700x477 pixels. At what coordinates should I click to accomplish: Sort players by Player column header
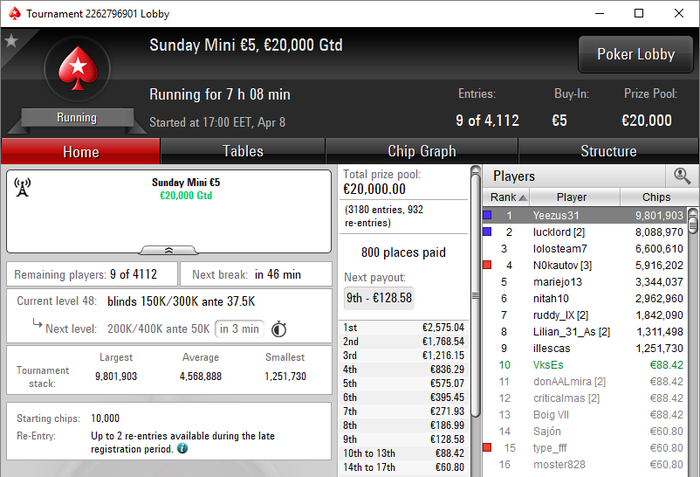point(575,197)
